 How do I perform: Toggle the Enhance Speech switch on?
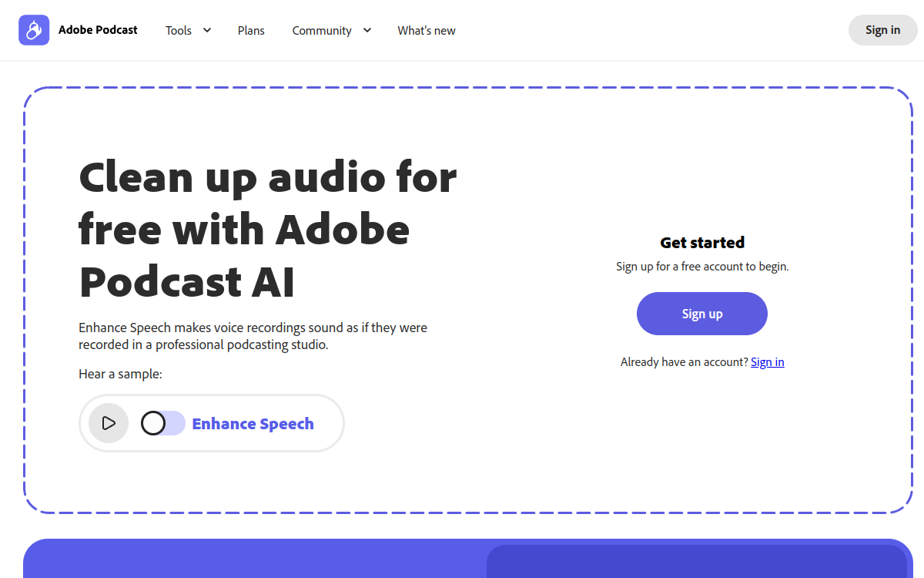click(x=162, y=423)
